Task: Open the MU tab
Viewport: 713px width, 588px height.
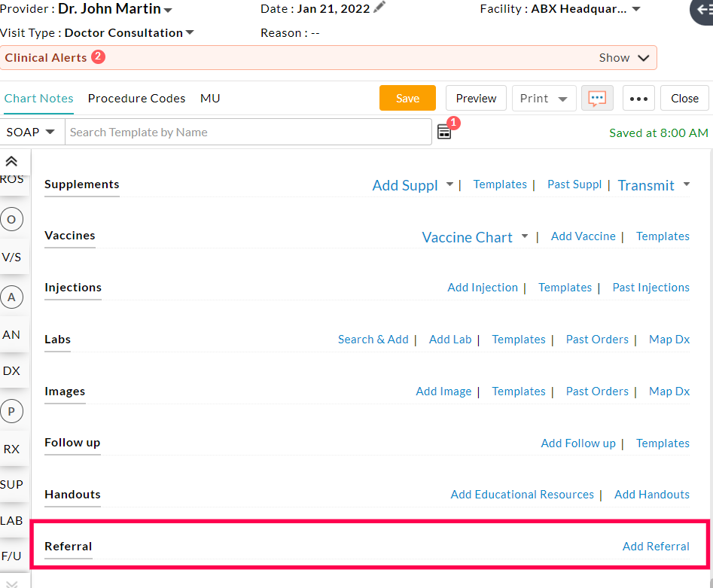Action: point(210,98)
